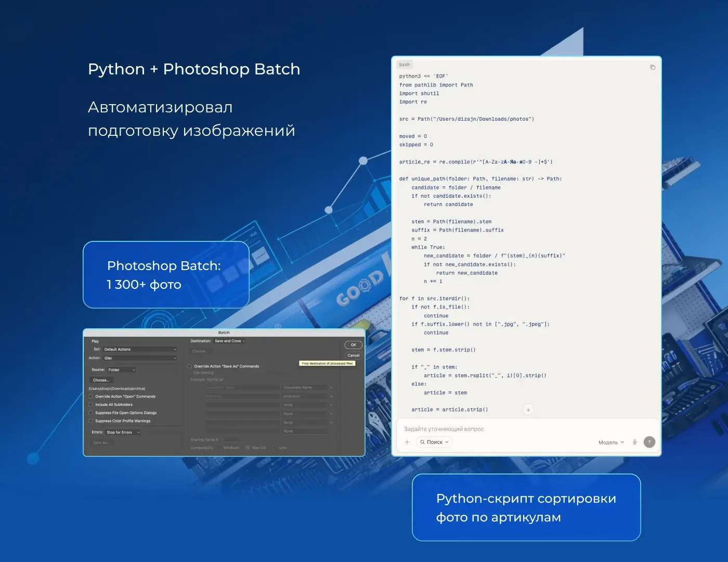728x562 pixels.
Task: Click the 'Python-скрипт сортировки фото' card
Action: [526, 507]
